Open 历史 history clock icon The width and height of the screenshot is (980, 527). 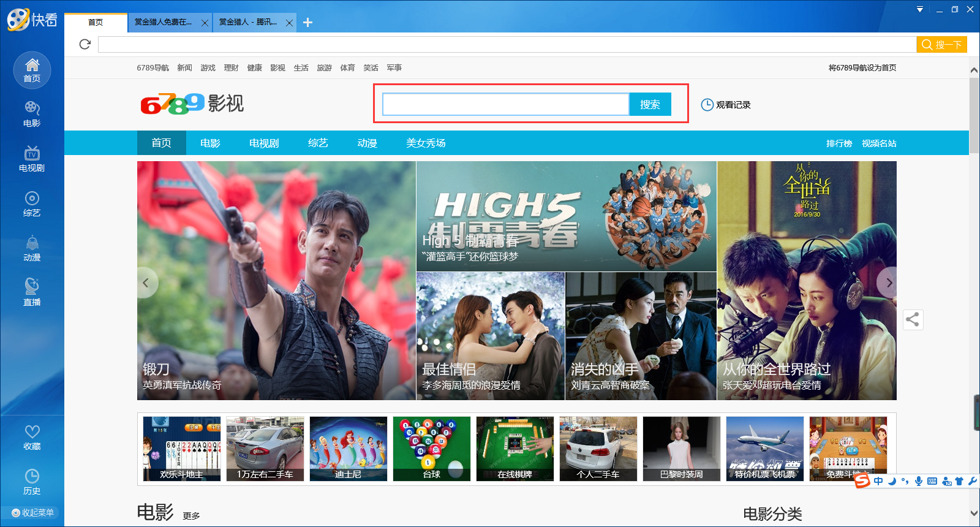coord(32,482)
